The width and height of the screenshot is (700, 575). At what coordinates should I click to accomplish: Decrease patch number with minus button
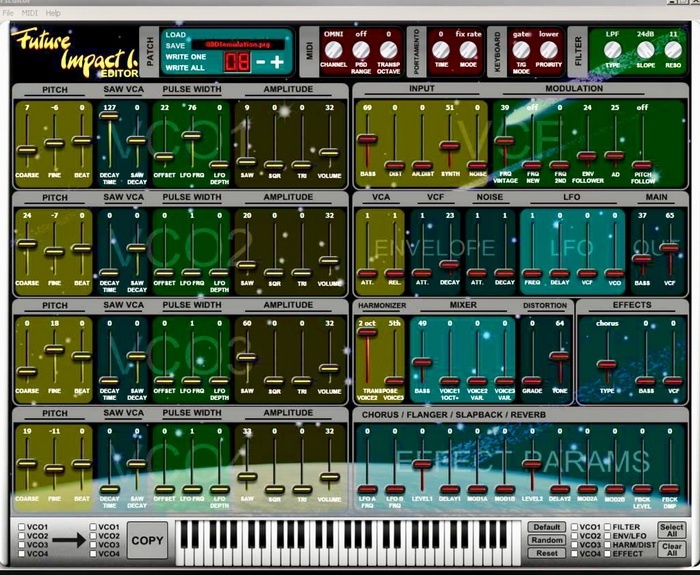[260, 62]
